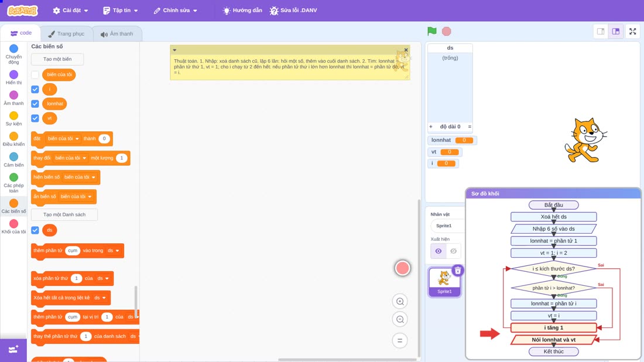The width and height of the screenshot is (644, 362).
Task: Enable the 'biến của tôi' variable checkbox
Action: (x=35, y=75)
